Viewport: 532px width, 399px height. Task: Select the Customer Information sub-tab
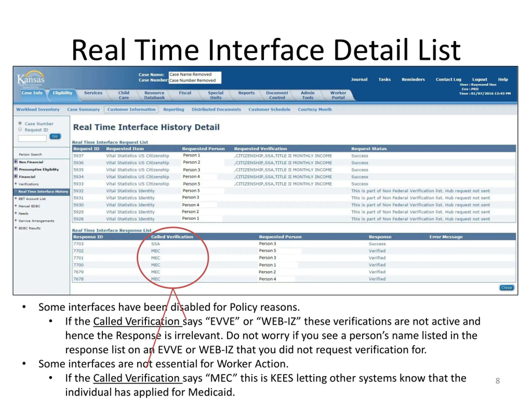(131, 110)
